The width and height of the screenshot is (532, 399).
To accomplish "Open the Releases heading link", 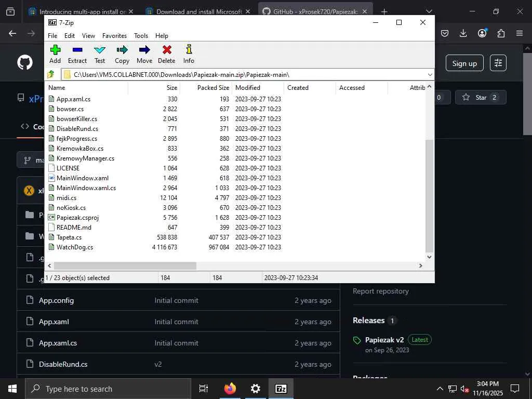I will point(369,320).
